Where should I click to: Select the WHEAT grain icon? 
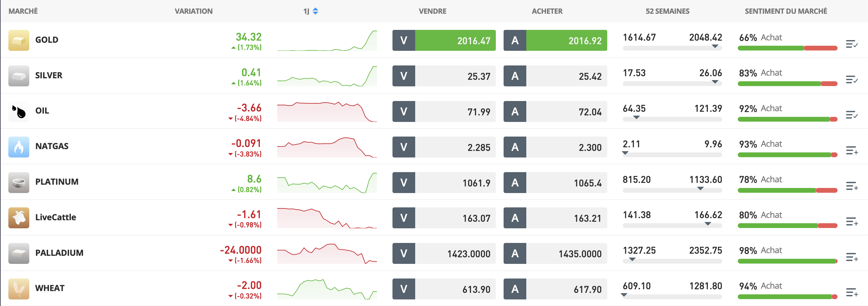(19, 289)
